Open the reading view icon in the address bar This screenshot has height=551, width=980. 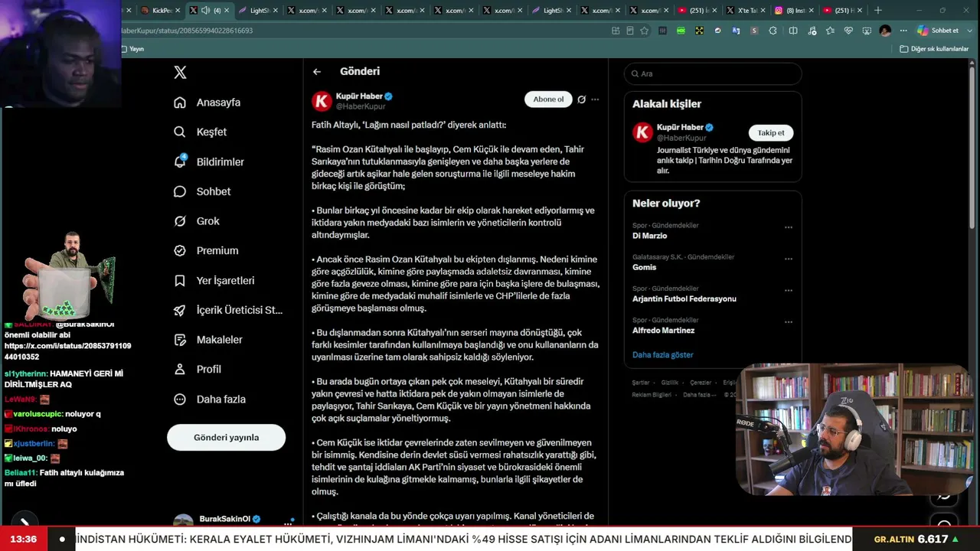pos(630,31)
